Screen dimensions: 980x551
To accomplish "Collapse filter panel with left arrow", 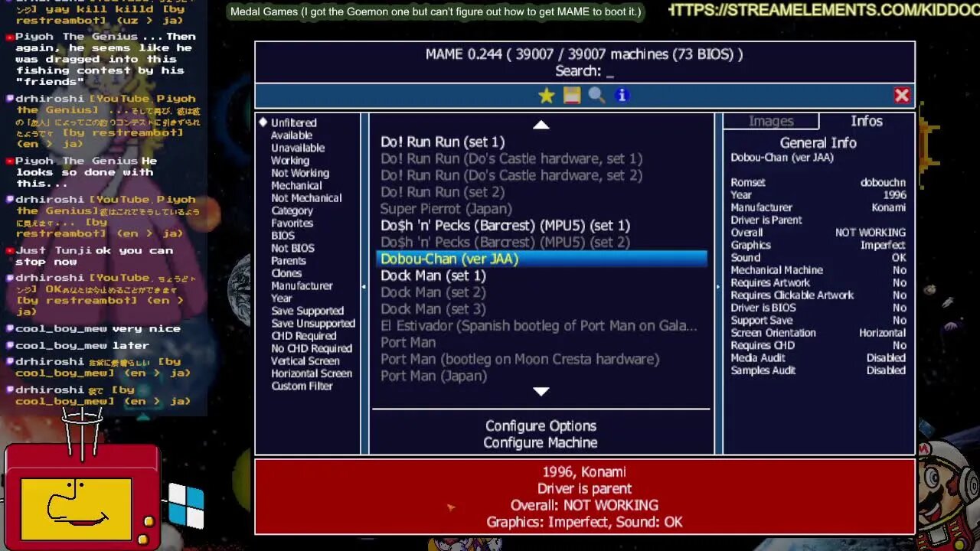I will pyautogui.click(x=364, y=287).
